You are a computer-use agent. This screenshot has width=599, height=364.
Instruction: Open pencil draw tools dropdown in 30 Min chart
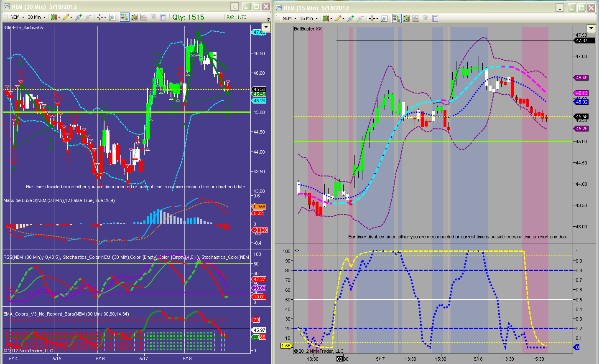point(68,17)
